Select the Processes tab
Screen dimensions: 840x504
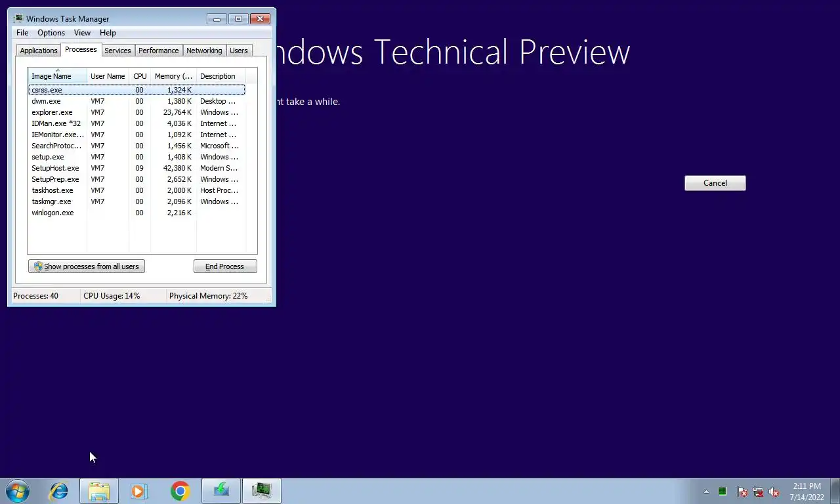[x=81, y=49]
